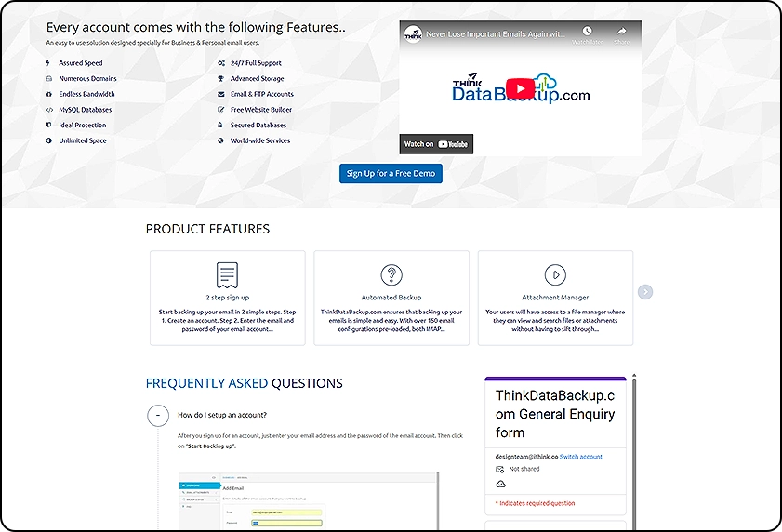Click the video Share arrow icon
782x532 pixels.
621,32
